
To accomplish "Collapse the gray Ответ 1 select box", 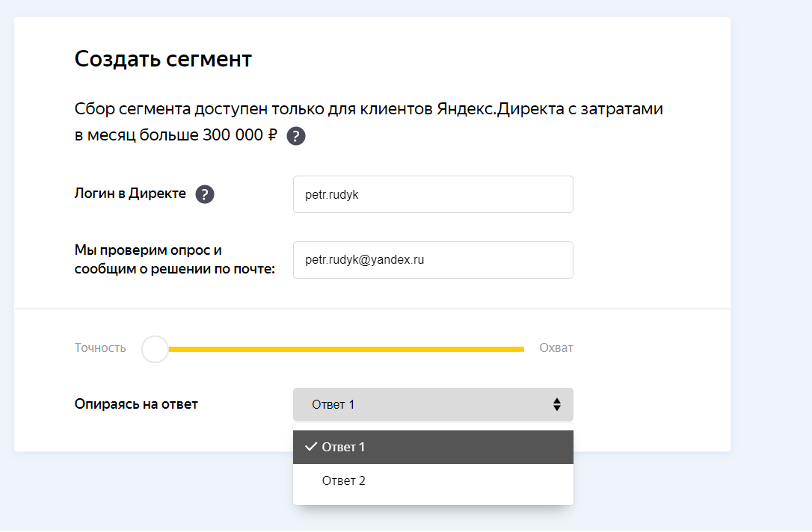I will (419, 404).
